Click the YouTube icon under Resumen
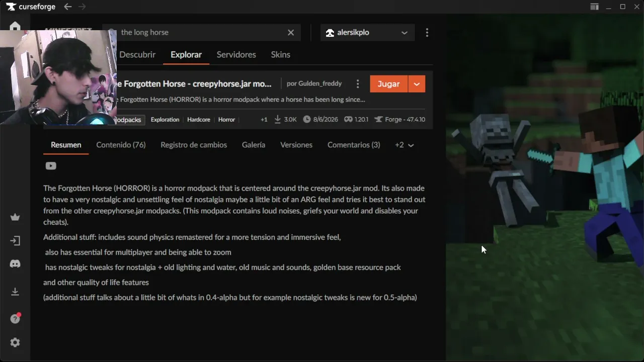The height and width of the screenshot is (362, 644). click(x=51, y=166)
